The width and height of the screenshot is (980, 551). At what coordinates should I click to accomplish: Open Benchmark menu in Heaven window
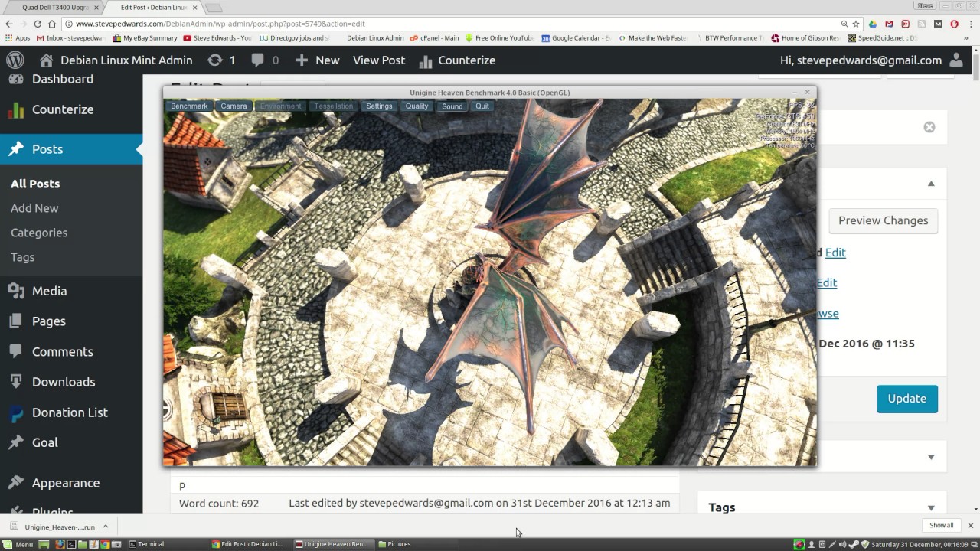coord(189,106)
